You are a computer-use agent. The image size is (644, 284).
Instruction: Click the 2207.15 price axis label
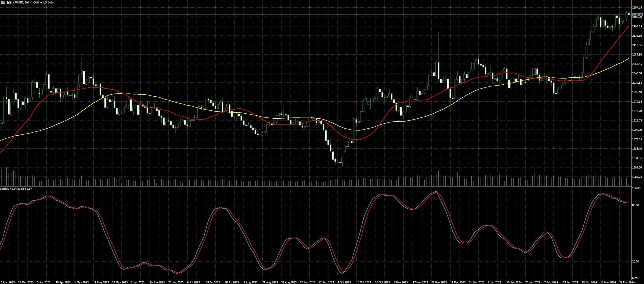637,8
